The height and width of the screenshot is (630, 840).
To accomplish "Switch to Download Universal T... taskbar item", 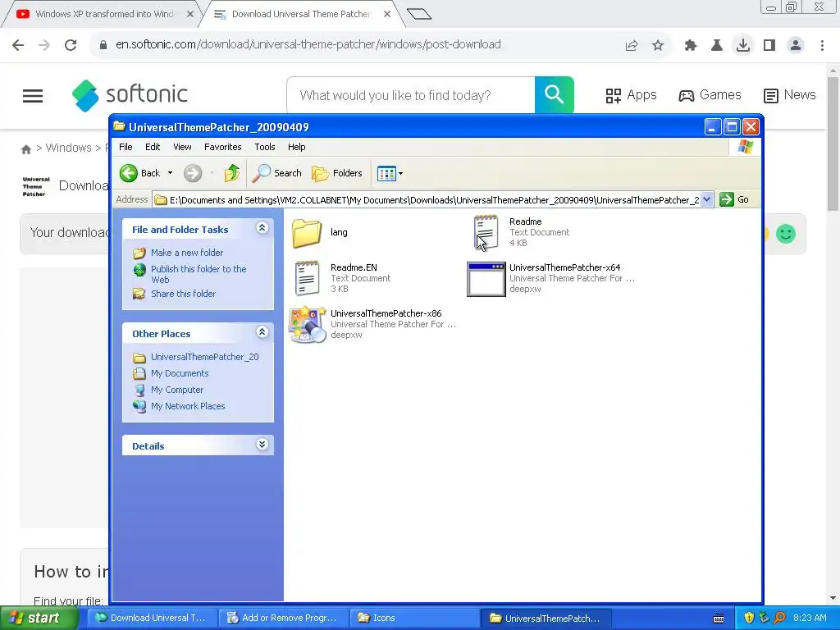I will 153,619.
